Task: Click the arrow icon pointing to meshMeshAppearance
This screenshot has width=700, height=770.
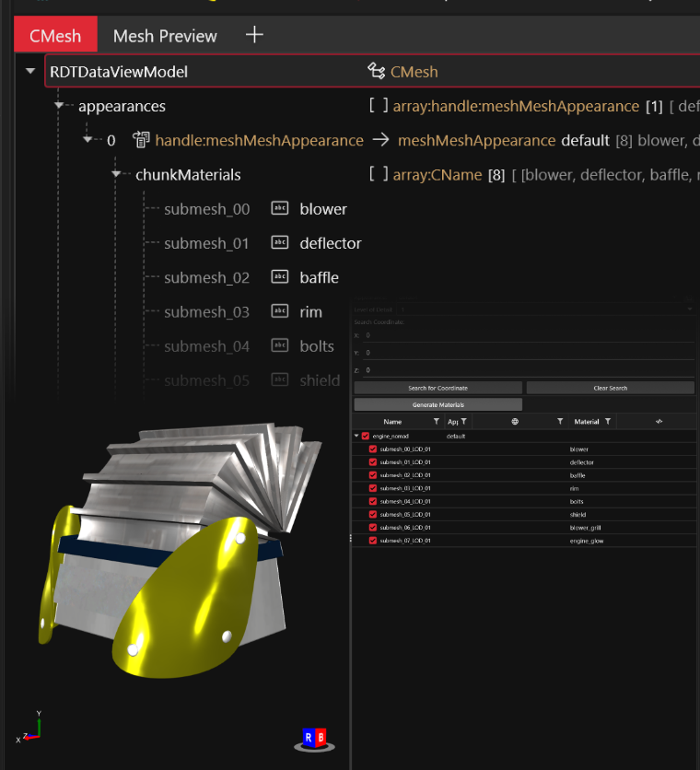Action: click(380, 140)
